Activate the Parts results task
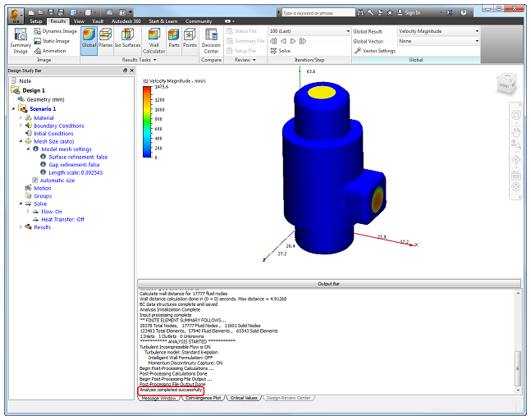The image size is (531, 420). tap(174, 38)
